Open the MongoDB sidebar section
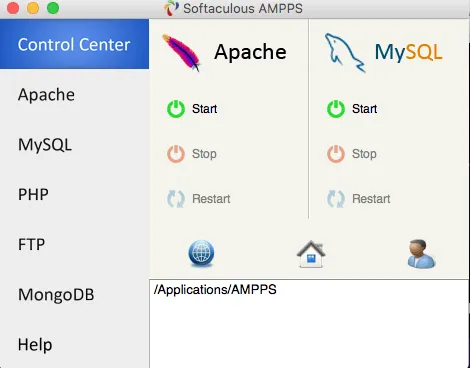Image resolution: width=470 pixels, height=368 pixels. [74, 294]
